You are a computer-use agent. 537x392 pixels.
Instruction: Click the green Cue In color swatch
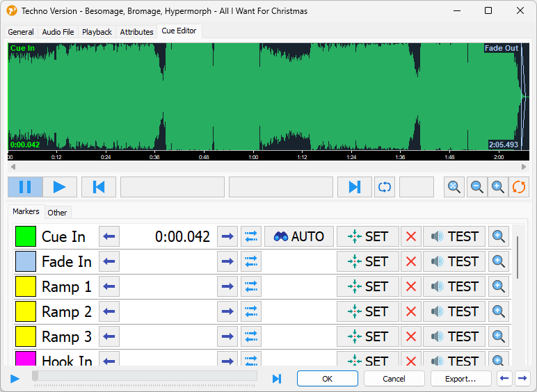pyautogui.click(x=26, y=236)
